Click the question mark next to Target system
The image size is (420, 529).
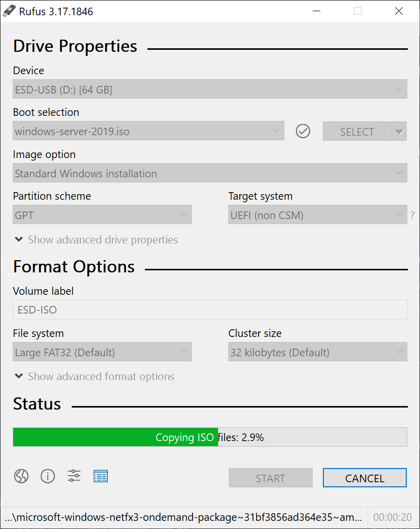pos(412,215)
